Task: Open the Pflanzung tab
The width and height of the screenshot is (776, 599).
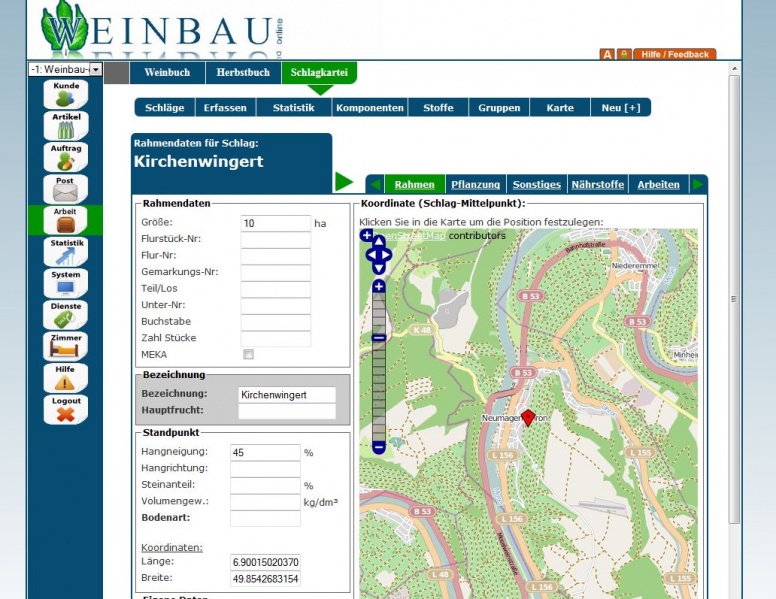Action: (475, 184)
